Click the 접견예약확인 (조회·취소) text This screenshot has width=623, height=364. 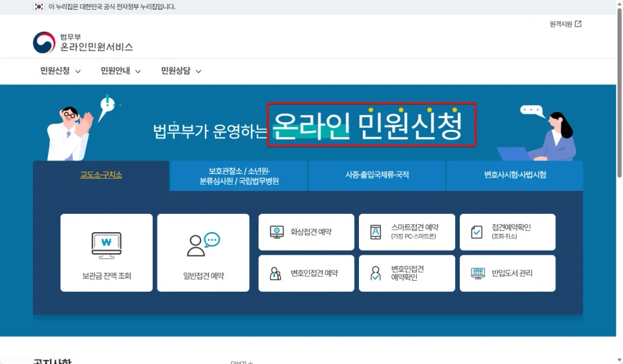tap(511, 231)
